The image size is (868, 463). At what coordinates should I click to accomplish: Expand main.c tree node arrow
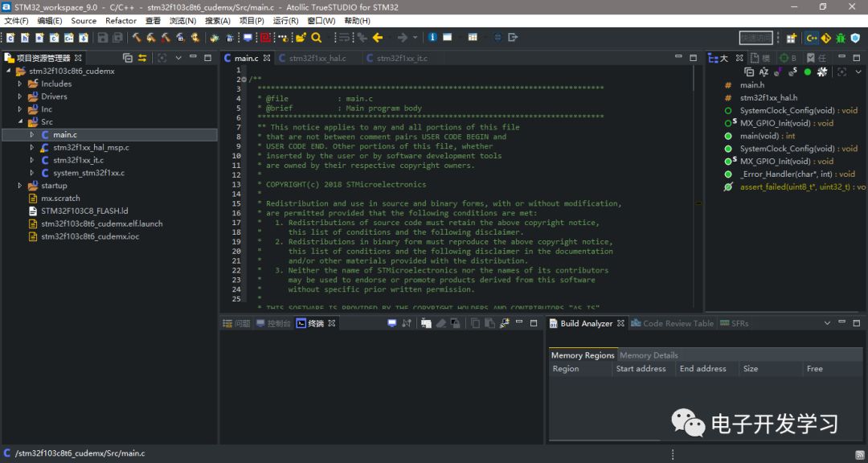(32, 134)
